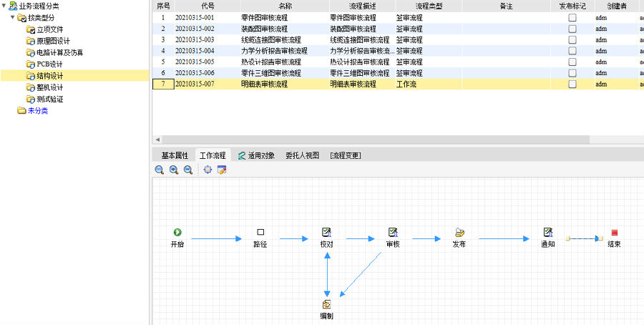The image size is (644, 325).
Task: Select the 审核 node icon
Action: click(393, 233)
